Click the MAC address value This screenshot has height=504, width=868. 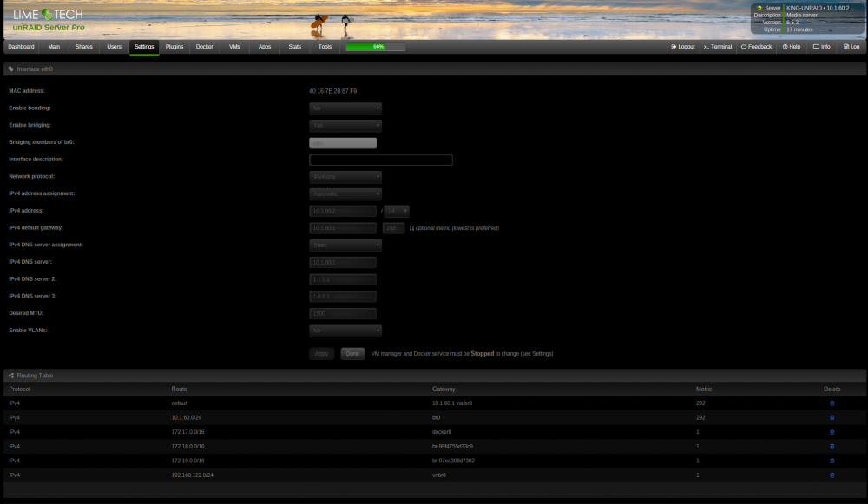tap(332, 91)
